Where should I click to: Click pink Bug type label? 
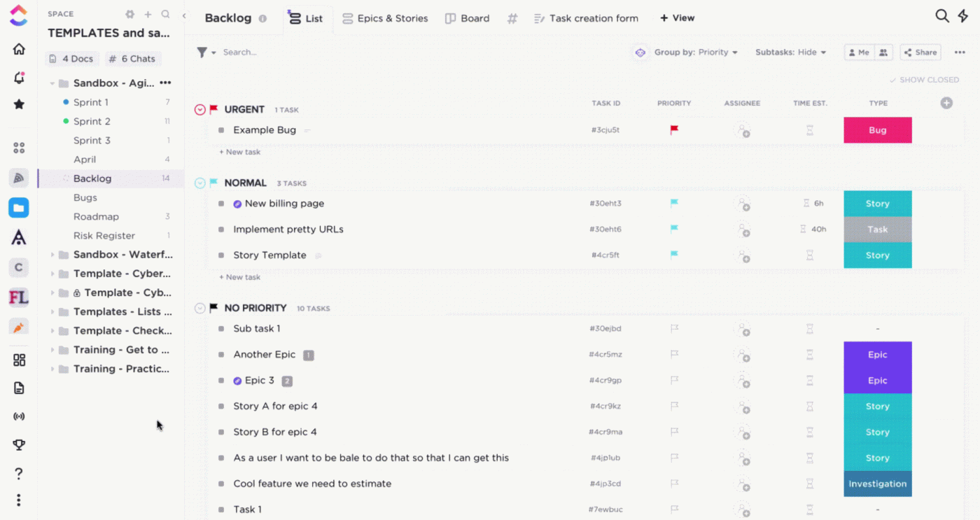pos(878,130)
